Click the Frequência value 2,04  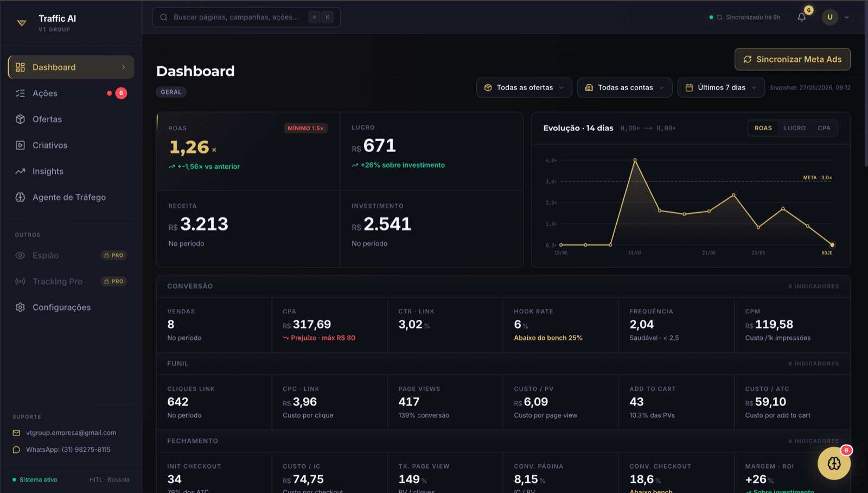tap(641, 325)
